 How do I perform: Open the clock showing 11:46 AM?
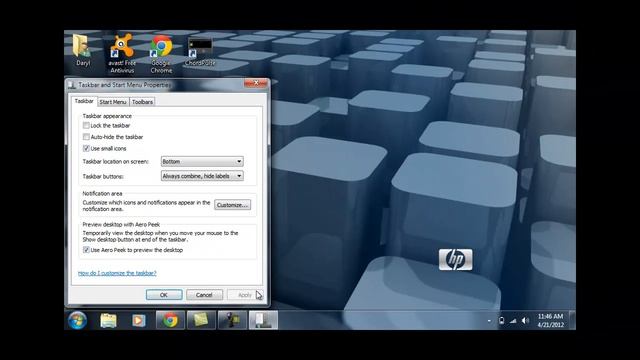pyautogui.click(x=550, y=321)
